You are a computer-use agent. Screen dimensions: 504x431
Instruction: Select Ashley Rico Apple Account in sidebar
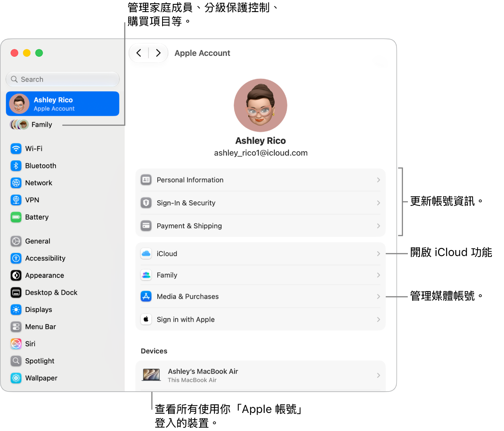coord(63,104)
